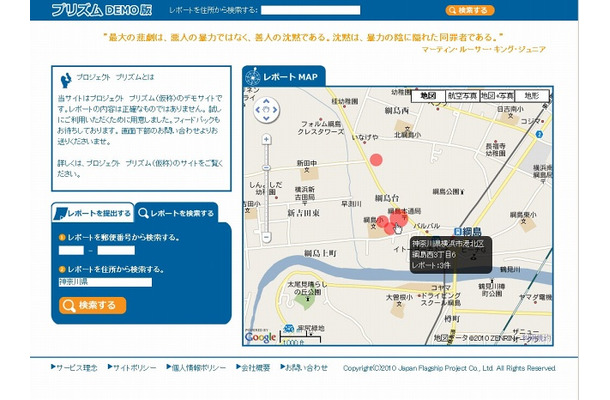This screenshot has width=610, height=400.
Task: Zoom out with the map minus button
Action: click(266, 237)
